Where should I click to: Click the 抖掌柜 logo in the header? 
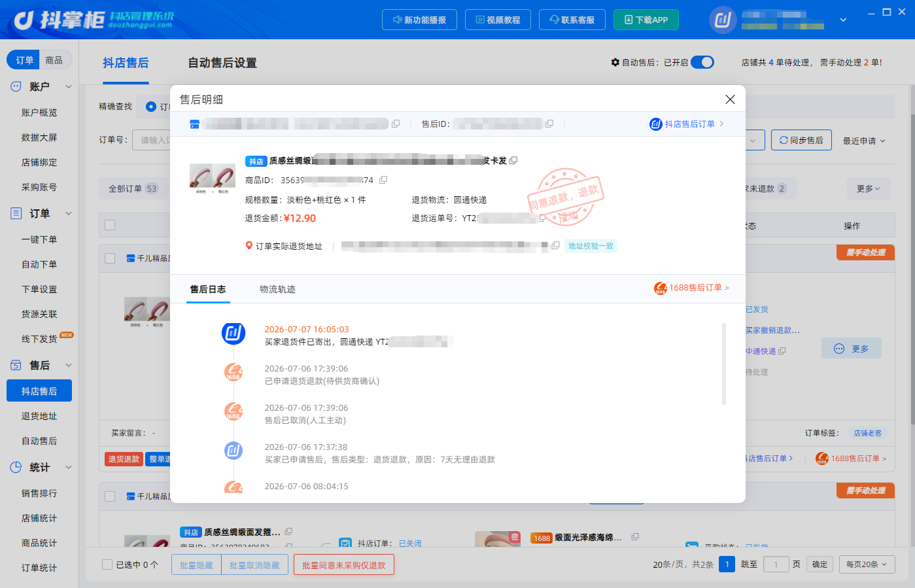94,20
